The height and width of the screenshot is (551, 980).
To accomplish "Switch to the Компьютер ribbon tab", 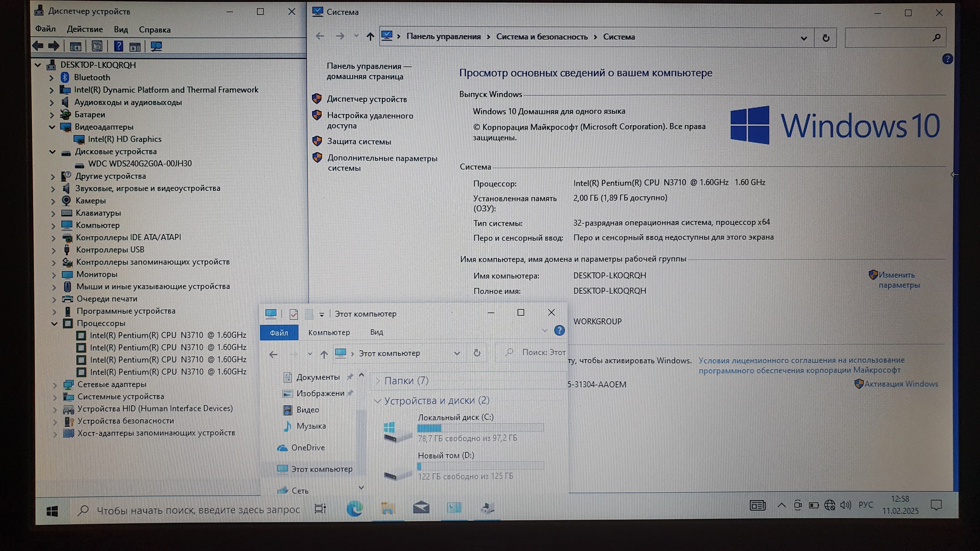I will (329, 332).
